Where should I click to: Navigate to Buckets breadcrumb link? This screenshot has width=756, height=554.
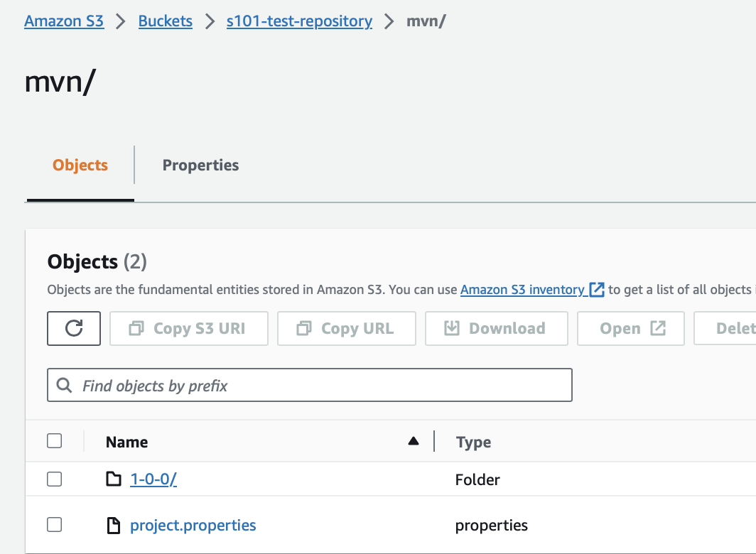tap(166, 21)
